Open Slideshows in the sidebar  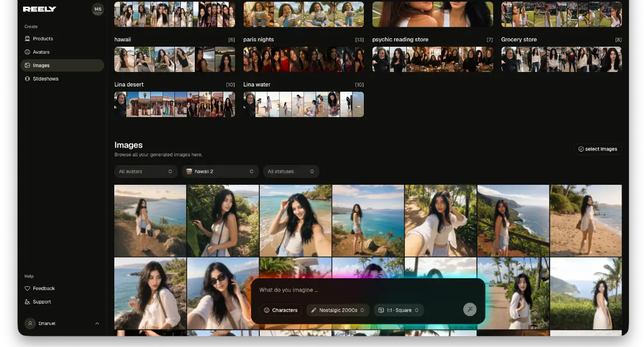click(x=62, y=79)
